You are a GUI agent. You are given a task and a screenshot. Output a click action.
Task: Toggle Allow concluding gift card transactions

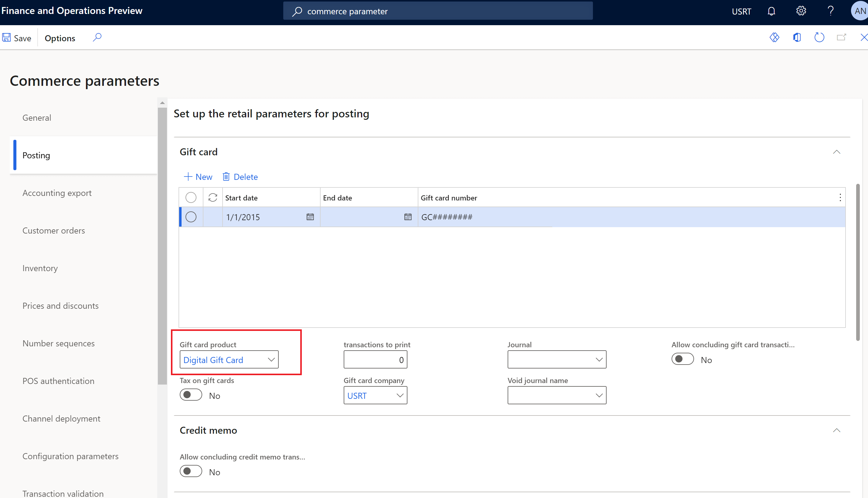click(x=682, y=359)
